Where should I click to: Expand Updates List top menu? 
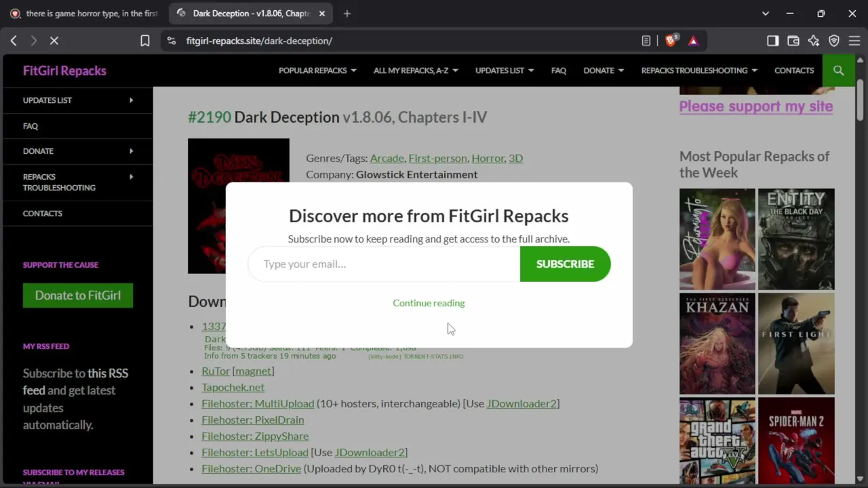pyautogui.click(x=505, y=70)
